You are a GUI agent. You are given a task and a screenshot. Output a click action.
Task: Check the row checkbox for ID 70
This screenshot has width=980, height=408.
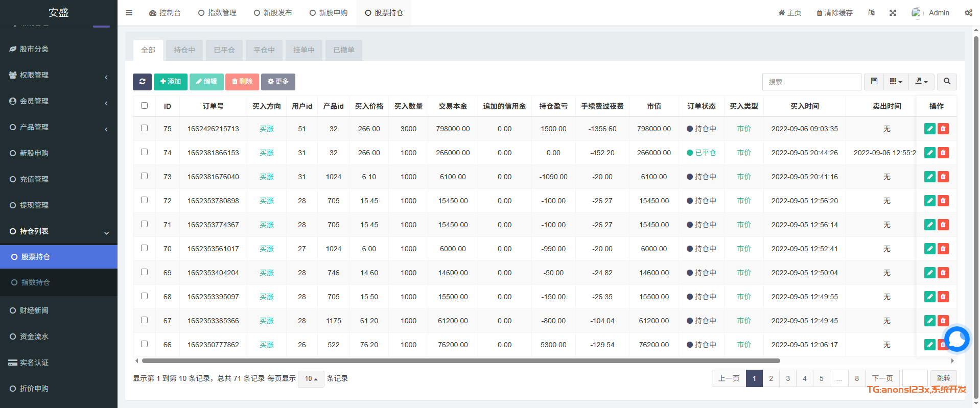(x=144, y=248)
